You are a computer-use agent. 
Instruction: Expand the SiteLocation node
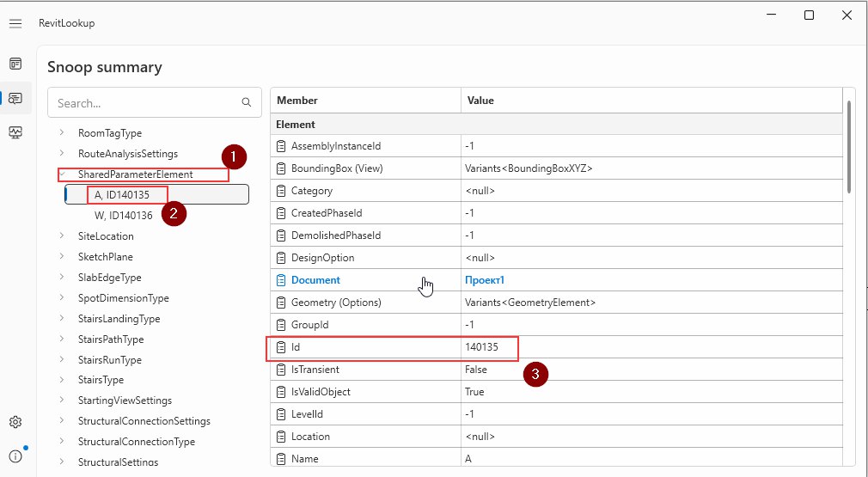click(x=62, y=235)
